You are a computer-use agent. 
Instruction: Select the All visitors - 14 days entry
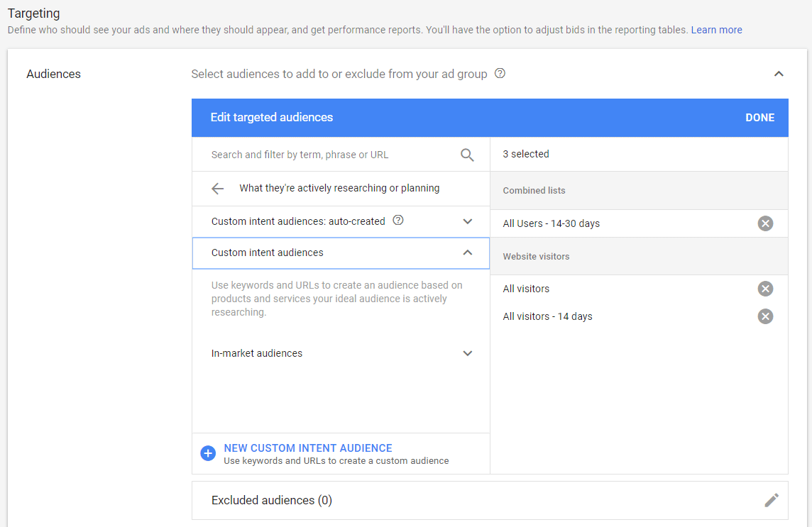(547, 316)
